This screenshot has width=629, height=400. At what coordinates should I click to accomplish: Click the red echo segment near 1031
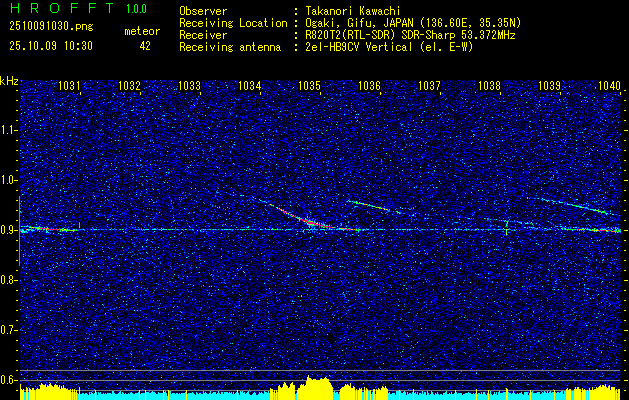click(x=50, y=229)
